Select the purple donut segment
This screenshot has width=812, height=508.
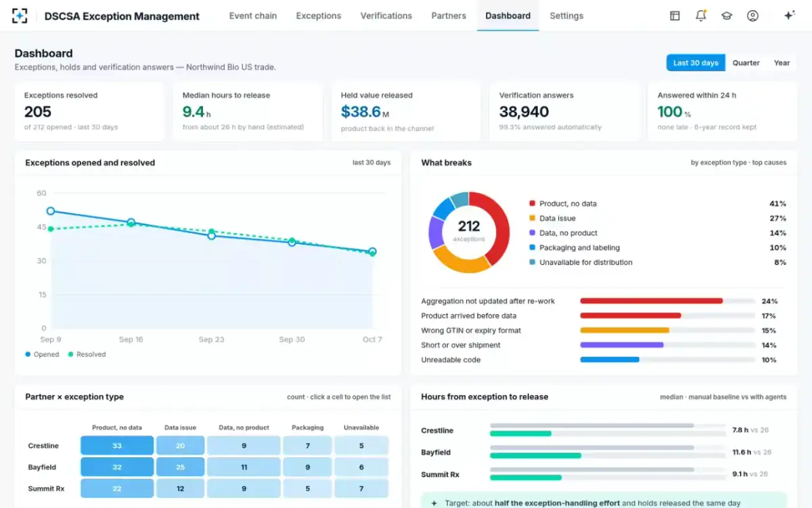coord(436,232)
